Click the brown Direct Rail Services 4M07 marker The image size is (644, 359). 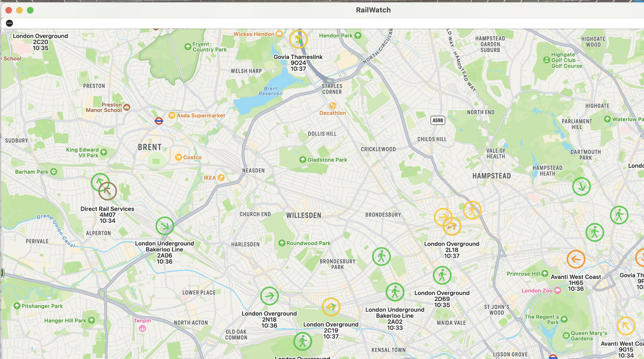tap(108, 191)
